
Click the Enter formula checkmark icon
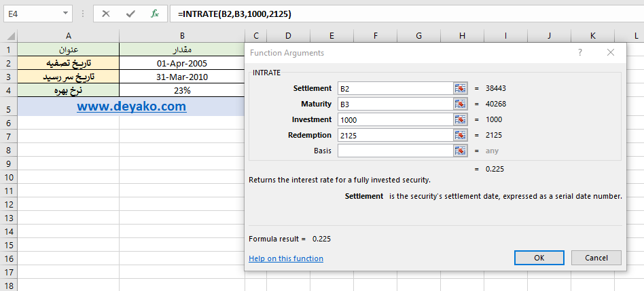130,14
